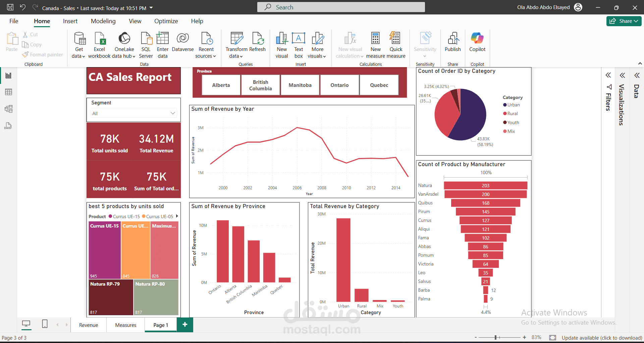The image size is (644, 343).
Task: Switch to desktop layout view
Action: click(26, 324)
